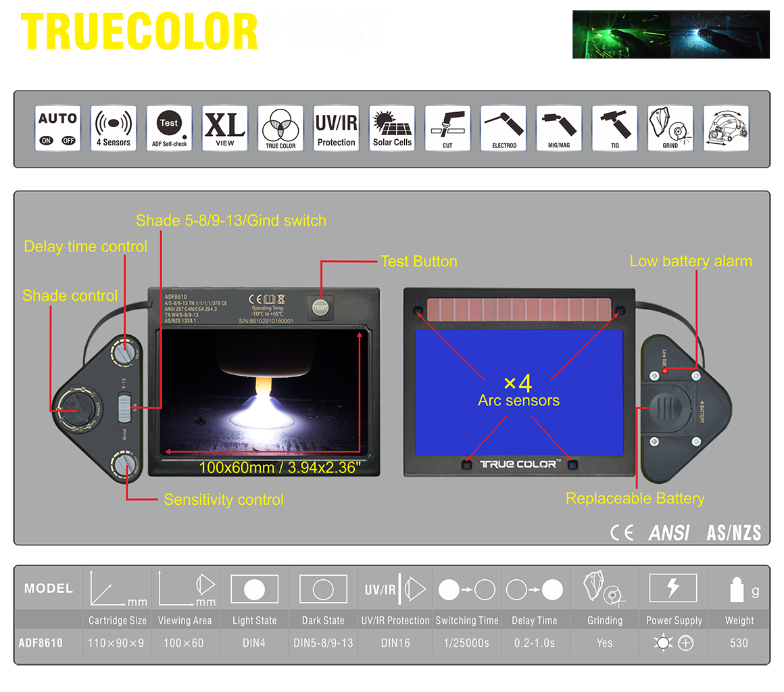The width and height of the screenshot is (784, 692).
Task: Select the MIG/MAG welding icon
Action: coord(559,128)
